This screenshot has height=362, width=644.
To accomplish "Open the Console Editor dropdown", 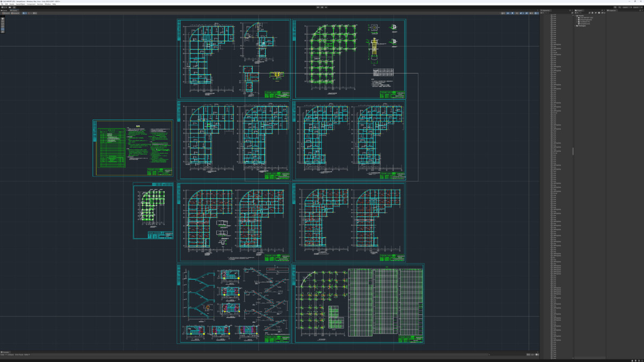I will 27,354.
